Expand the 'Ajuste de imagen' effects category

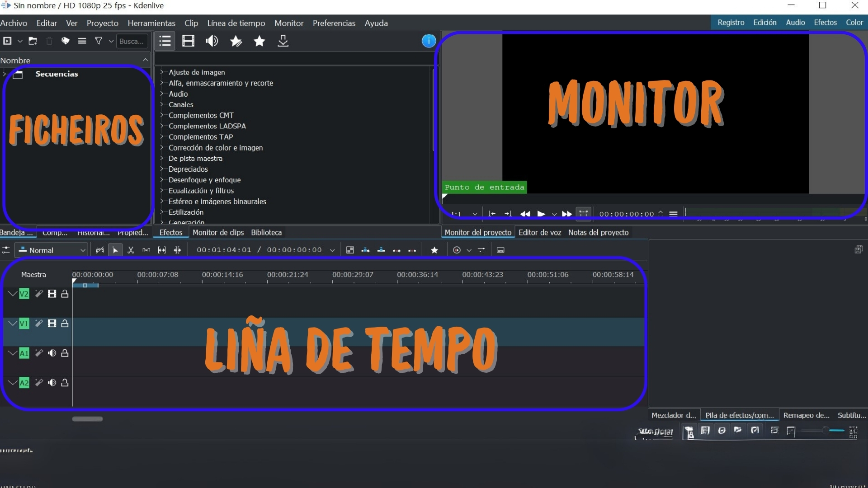(162, 72)
